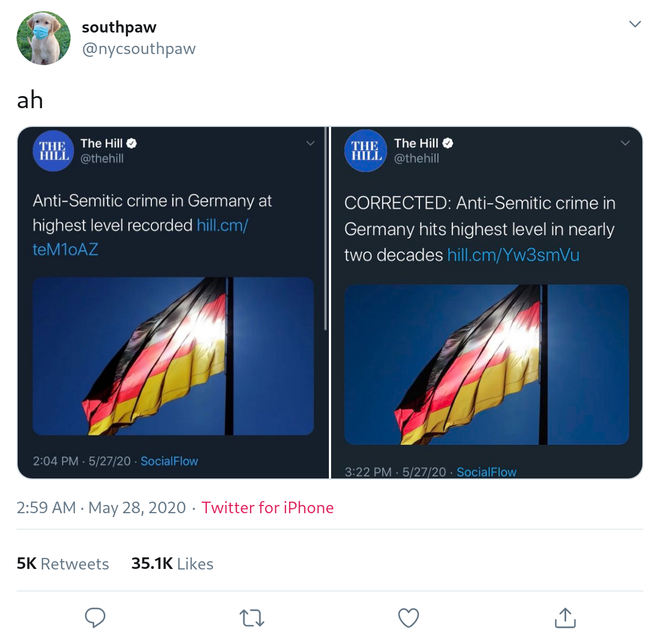The height and width of the screenshot is (644, 660).
Task: Click the hill.cm/Yw3smVu link
Action: pyautogui.click(x=513, y=255)
